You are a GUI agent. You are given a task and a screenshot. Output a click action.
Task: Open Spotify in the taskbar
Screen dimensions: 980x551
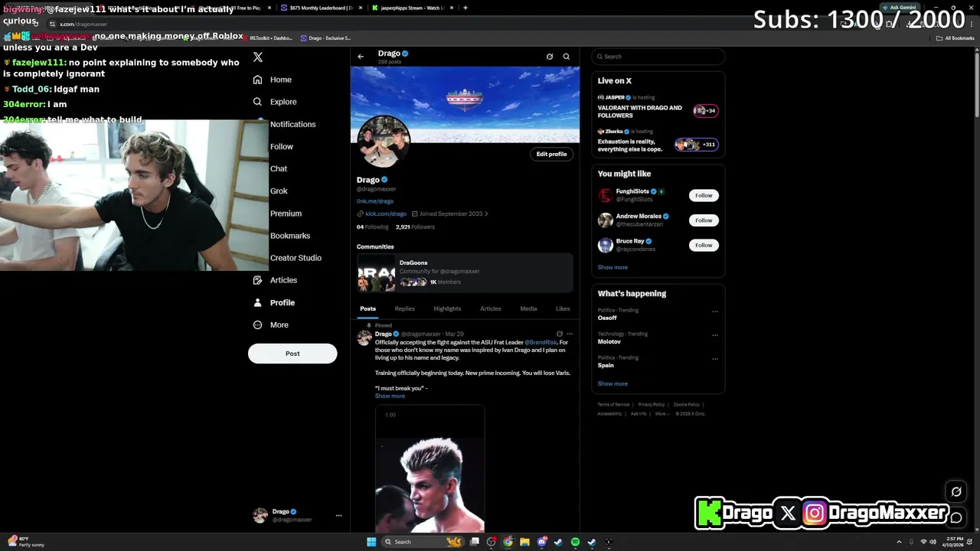[575, 542]
